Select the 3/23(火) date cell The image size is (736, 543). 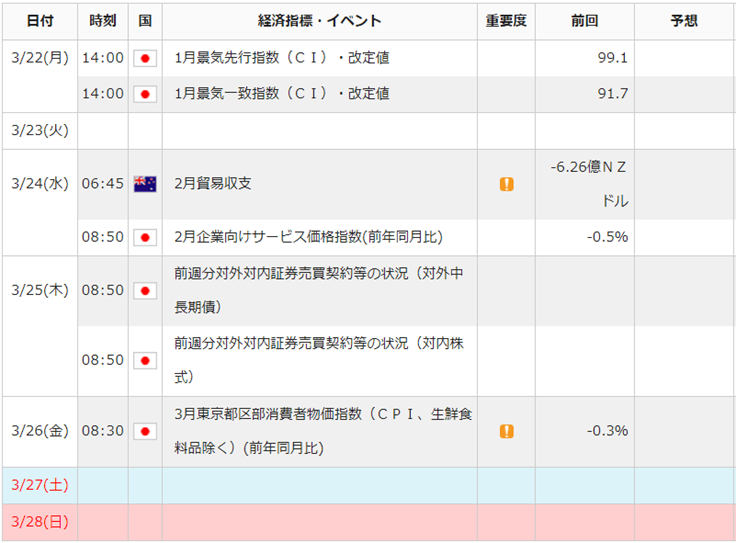[40, 130]
